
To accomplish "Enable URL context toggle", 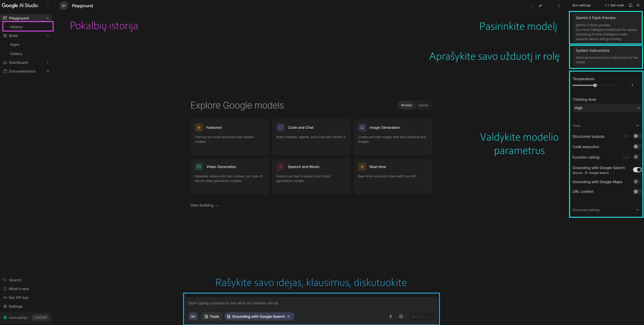I will click(x=637, y=192).
